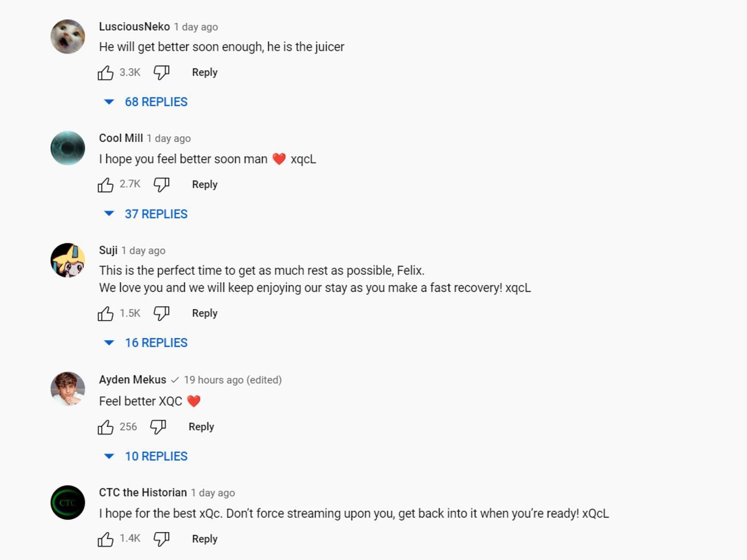This screenshot has width=747, height=560.
Task: Open LusciousNeko's cat profile picture
Action: click(x=68, y=37)
